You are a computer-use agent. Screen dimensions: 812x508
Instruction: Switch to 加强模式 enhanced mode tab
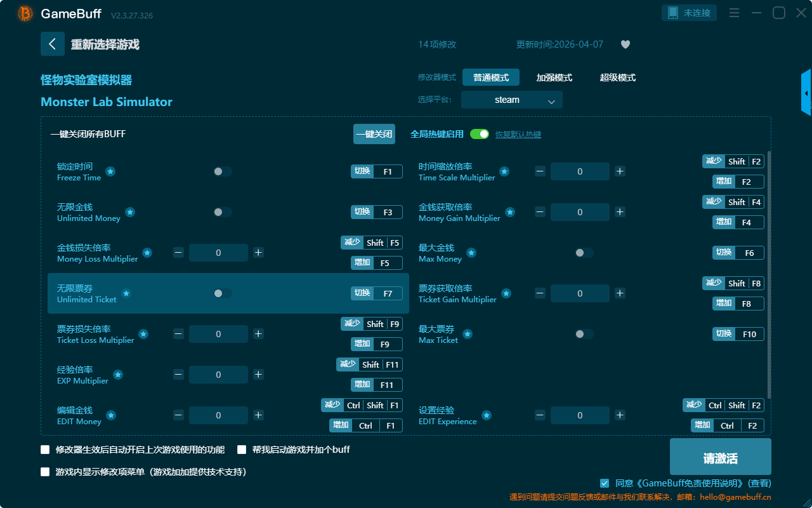(554, 77)
